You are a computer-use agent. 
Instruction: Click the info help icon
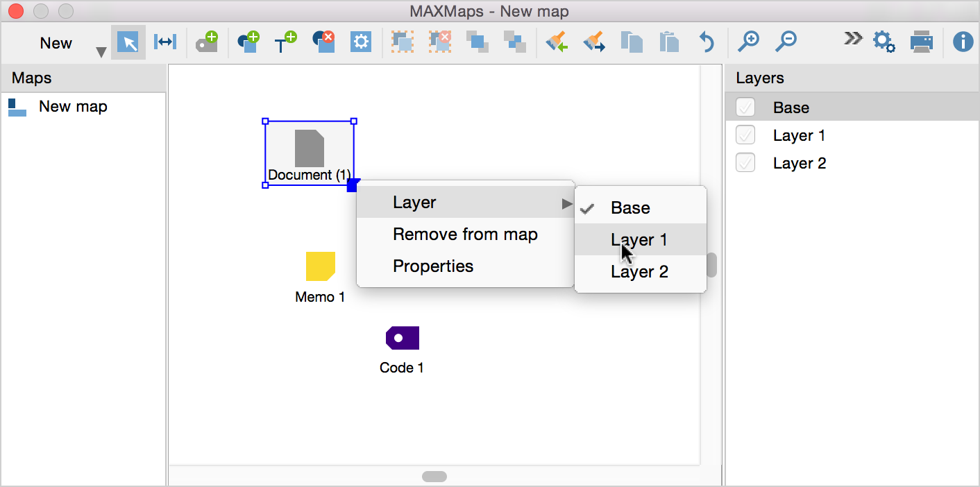[963, 42]
